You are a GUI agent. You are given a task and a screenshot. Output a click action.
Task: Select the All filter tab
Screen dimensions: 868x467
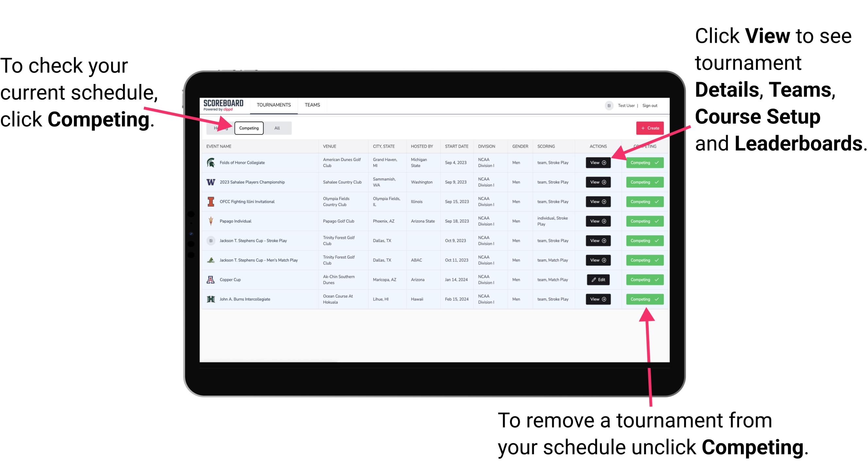[x=276, y=128]
